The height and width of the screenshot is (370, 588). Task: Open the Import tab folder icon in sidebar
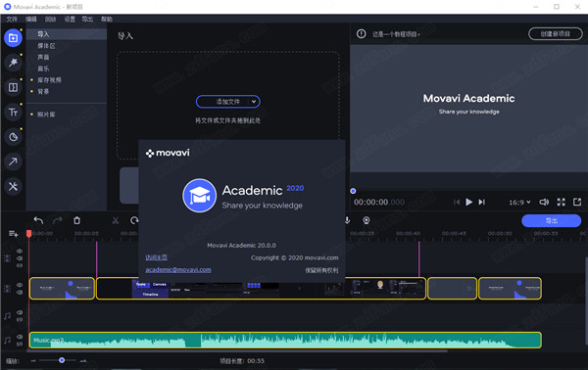(13, 38)
